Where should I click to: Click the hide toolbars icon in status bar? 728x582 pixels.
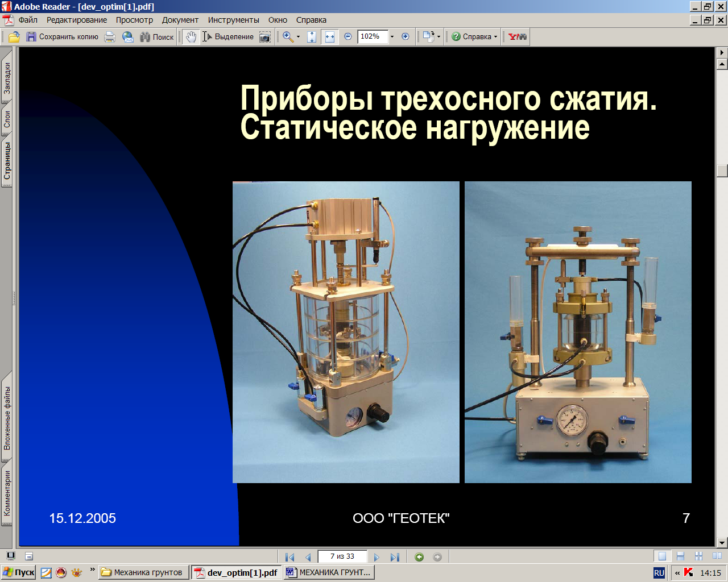coord(29,556)
